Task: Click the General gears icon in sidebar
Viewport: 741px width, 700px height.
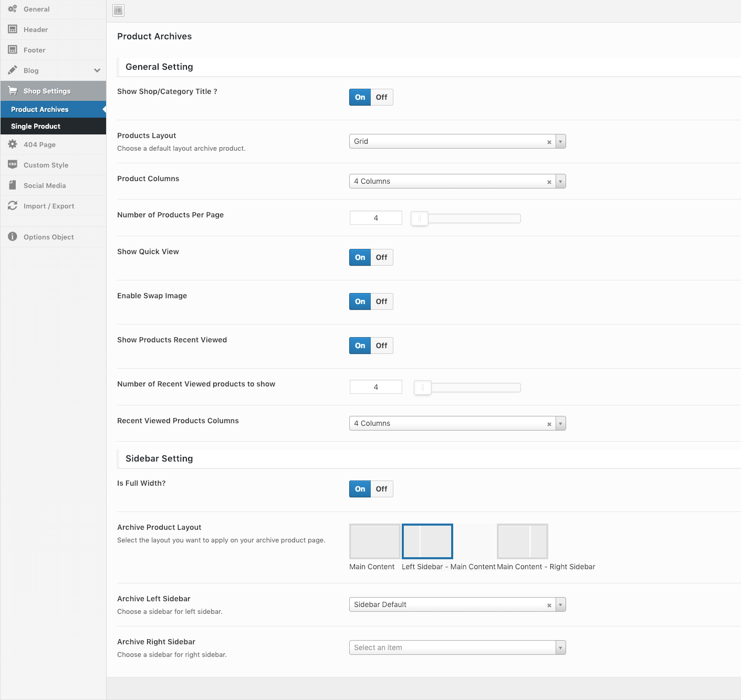Action: point(13,9)
